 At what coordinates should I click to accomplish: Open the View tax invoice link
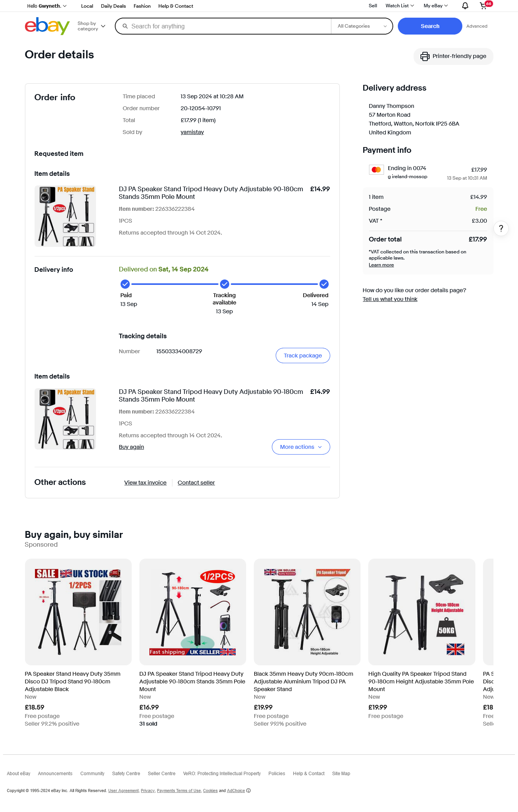145,483
